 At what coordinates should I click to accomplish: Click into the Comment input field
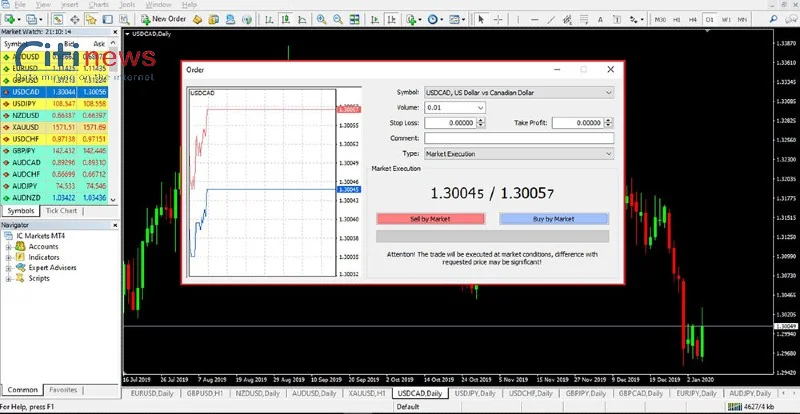click(x=519, y=138)
